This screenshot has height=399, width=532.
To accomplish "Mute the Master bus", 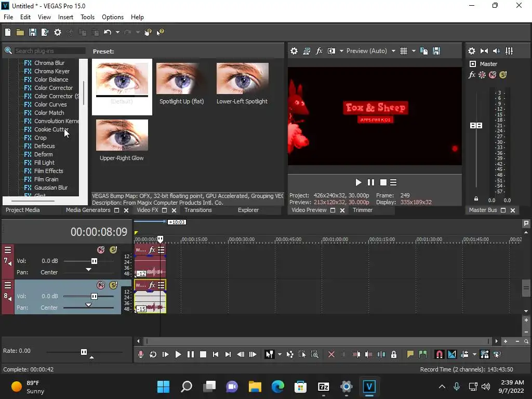I will pos(493,75).
